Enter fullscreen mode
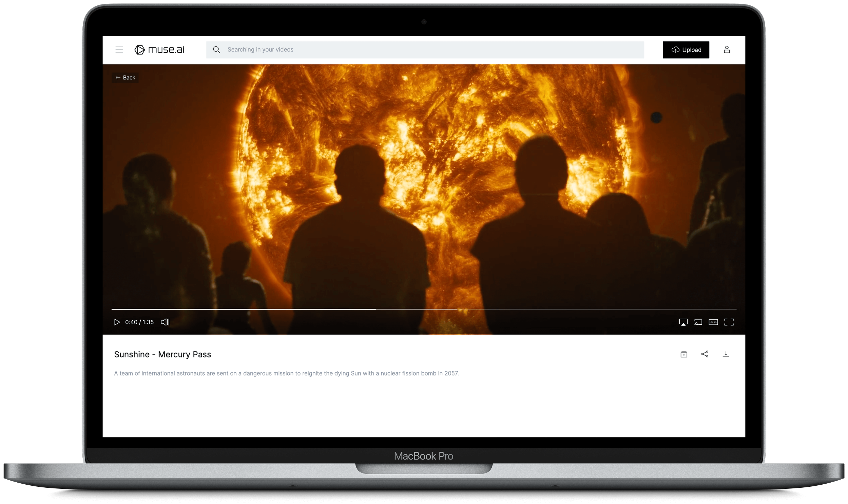The image size is (848, 504). point(729,322)
